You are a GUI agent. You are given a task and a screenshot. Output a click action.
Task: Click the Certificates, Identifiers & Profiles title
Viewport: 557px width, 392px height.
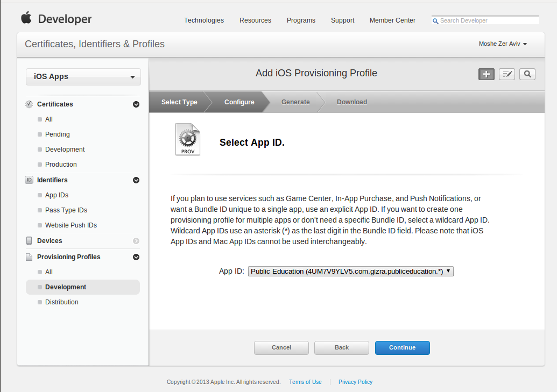(x=95, y=44)
